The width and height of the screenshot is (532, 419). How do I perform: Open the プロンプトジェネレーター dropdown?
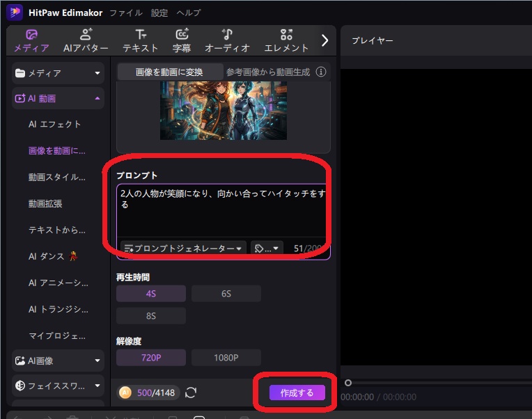click(183, 248)
